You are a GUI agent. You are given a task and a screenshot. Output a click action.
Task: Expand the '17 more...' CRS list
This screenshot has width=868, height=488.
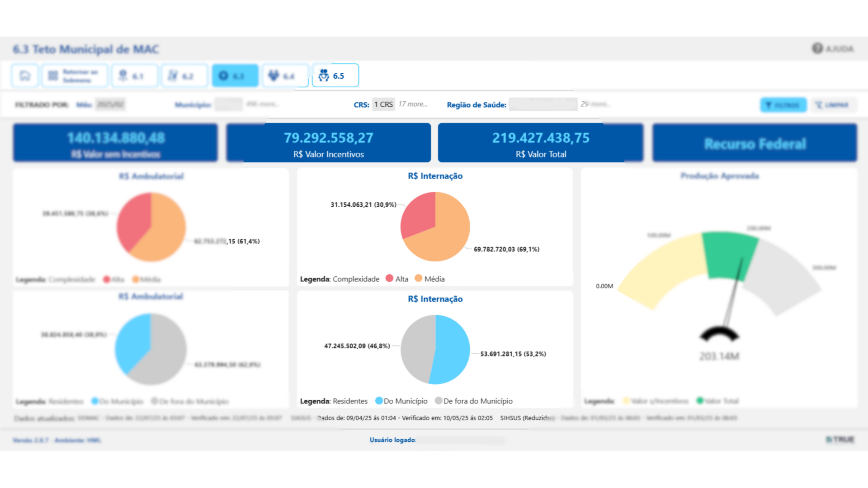[x=413, y=104]
